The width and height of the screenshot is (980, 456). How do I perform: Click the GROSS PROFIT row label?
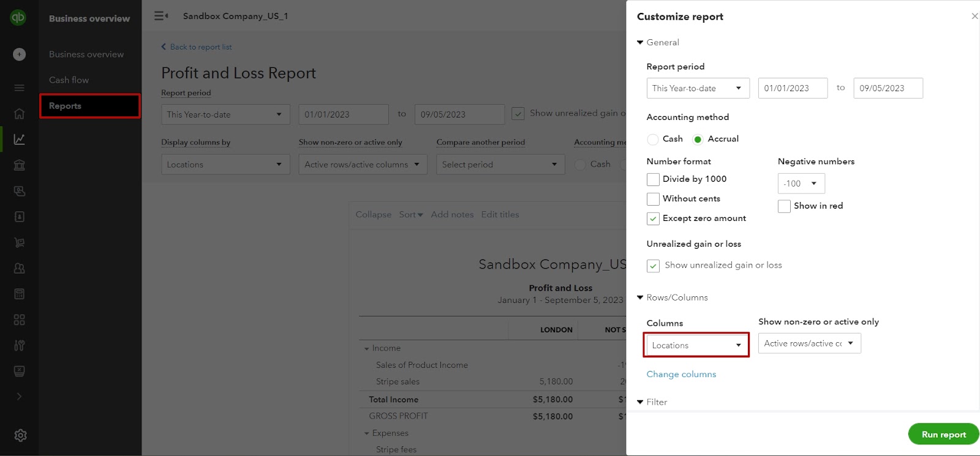click(x=398, y=416)
